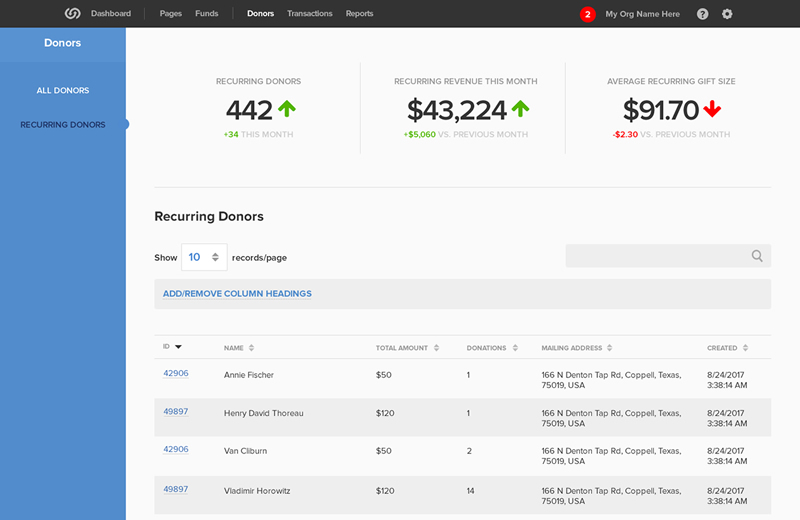Open the help question mark icon

(702, 14)
